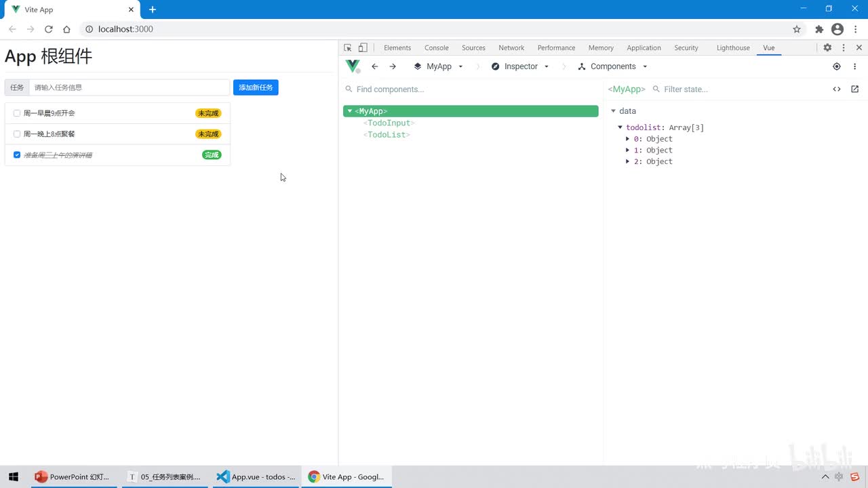Open a new browser tab with plus

pyautogui.click(x=153, y=9)
